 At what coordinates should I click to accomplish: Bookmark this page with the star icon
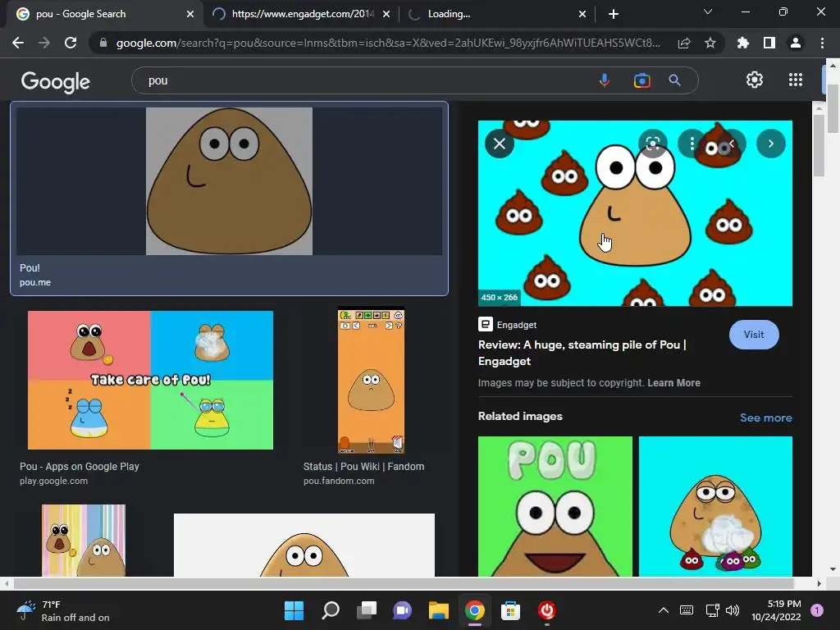(710, 43)
